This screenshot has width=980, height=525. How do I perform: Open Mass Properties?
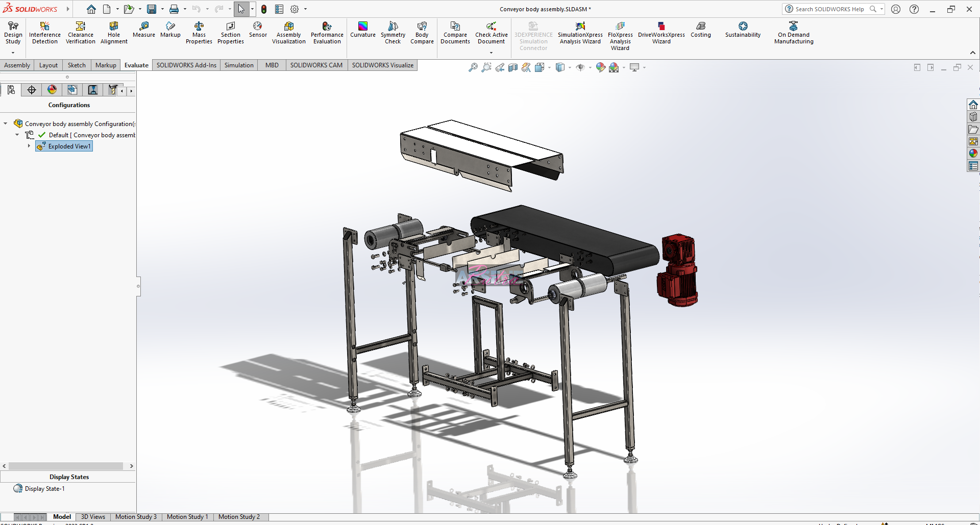199,33
